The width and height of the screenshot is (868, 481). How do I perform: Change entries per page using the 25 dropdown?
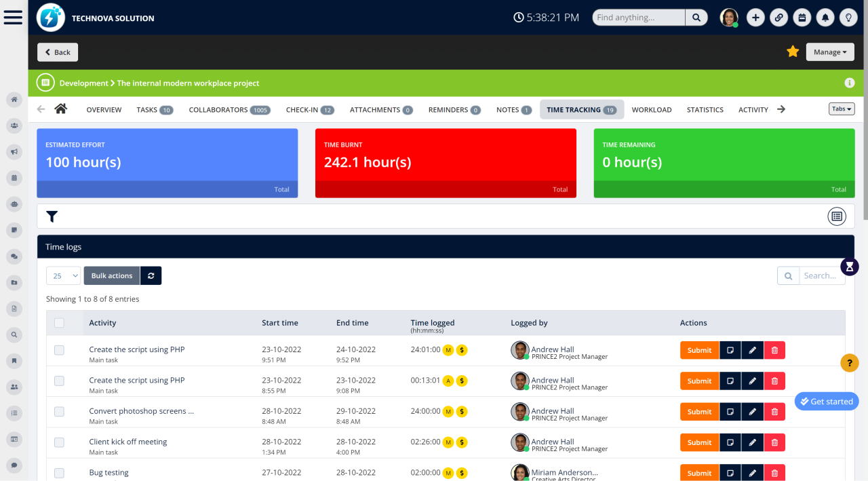[x=63, y=275]
